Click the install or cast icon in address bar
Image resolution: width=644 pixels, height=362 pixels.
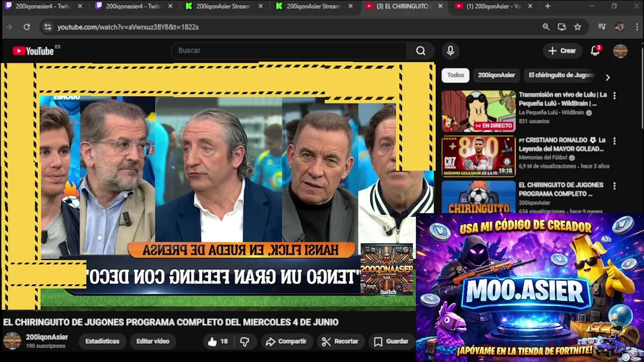click(x=562, y=27)
